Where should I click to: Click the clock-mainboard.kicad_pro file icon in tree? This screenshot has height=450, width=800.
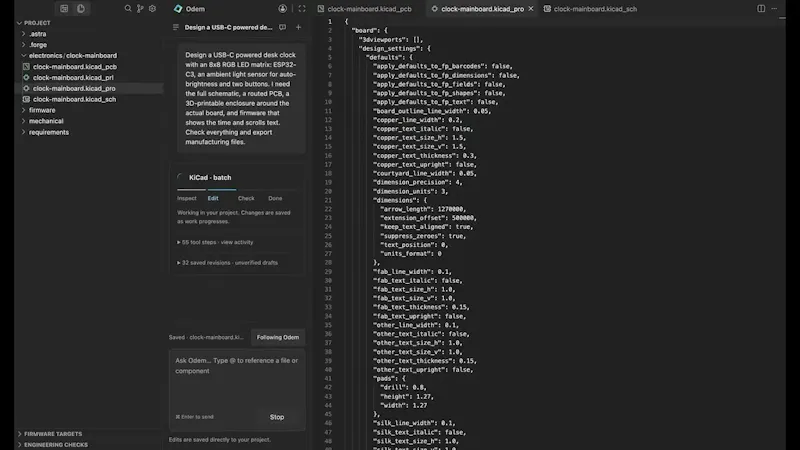(x=26, y=88)
